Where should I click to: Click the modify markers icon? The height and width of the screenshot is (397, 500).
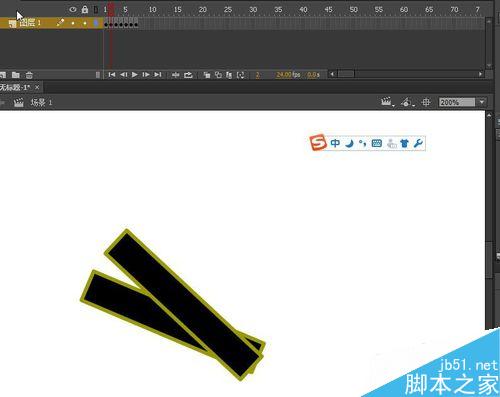[x=241, y=75]
